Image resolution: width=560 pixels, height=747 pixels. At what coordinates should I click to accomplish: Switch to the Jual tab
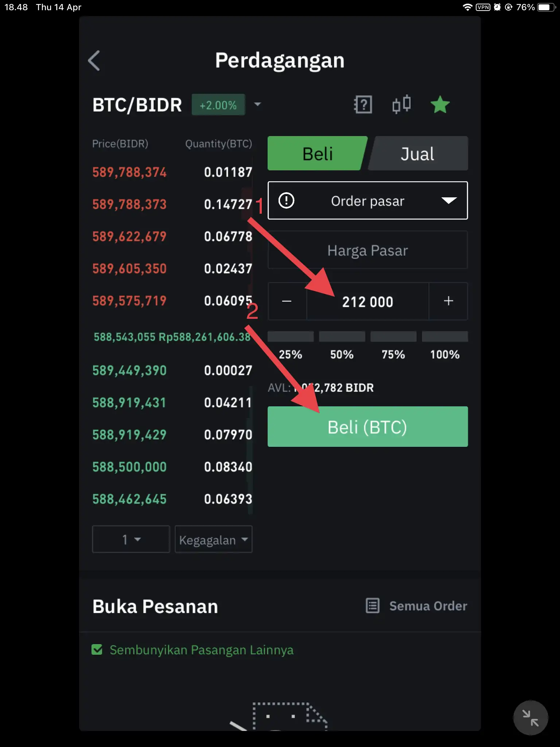click(418, 153)
